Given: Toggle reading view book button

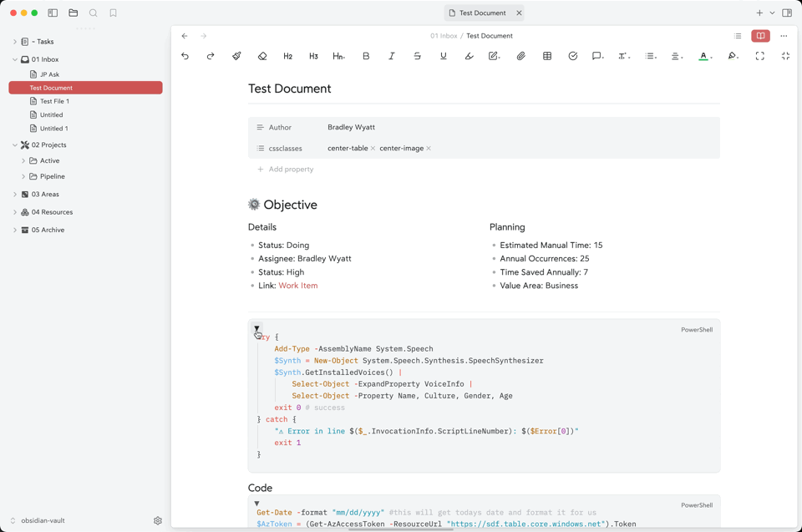Looking at the screenshot, I should point(760,36).
